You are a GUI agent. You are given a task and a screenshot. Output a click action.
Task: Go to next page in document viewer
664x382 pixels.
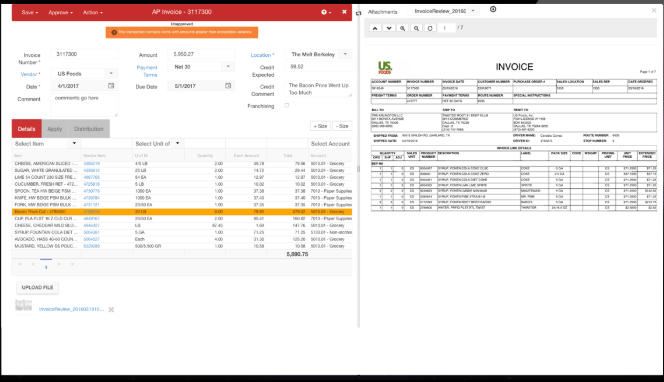coord(389,28)
